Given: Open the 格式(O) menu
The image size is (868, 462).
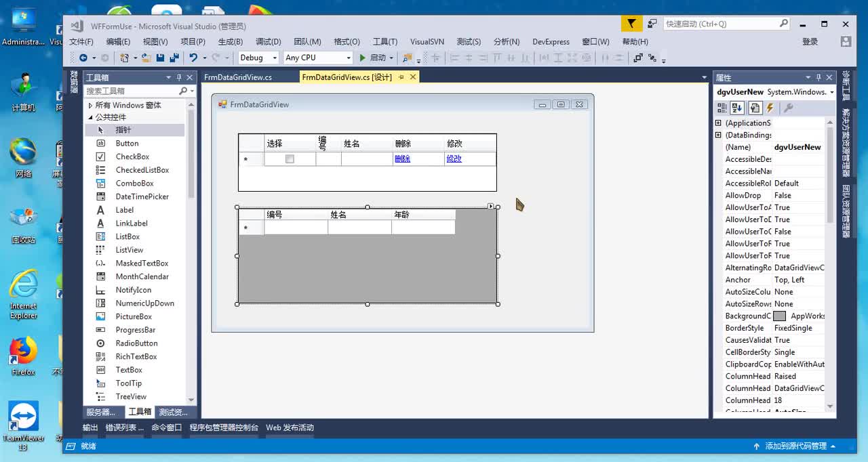Looking at the screenshot, I should coord(347,42).
